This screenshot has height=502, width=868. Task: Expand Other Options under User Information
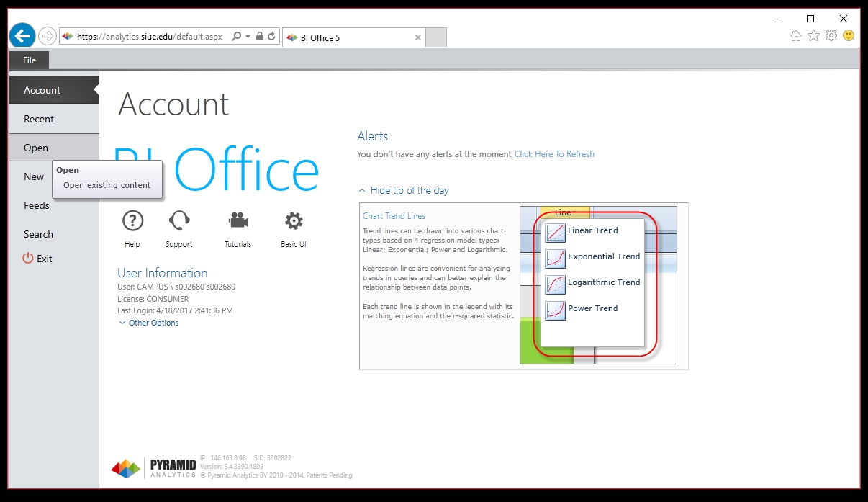pyautogui.click(x=149, y=323)
